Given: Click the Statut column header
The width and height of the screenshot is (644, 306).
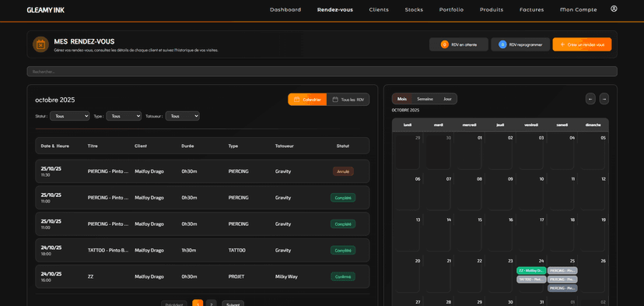Looking at the screenshot, I should [x=342, y=146].
